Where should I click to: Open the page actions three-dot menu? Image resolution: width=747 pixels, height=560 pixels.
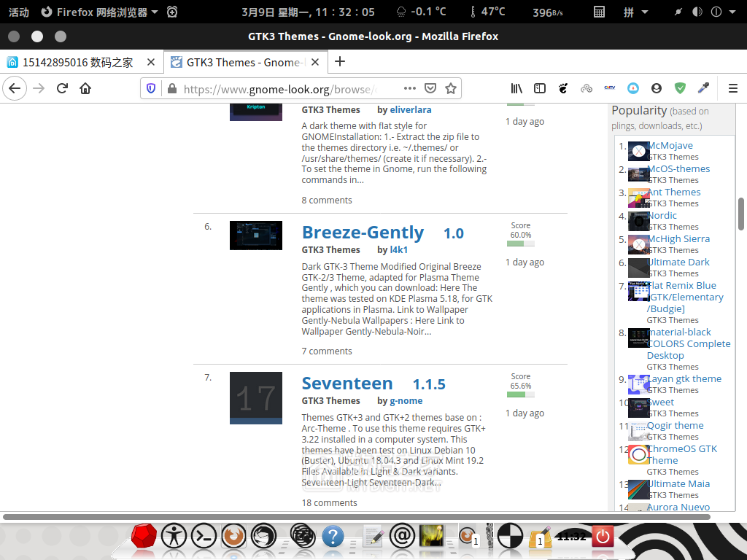click(410, 88)
